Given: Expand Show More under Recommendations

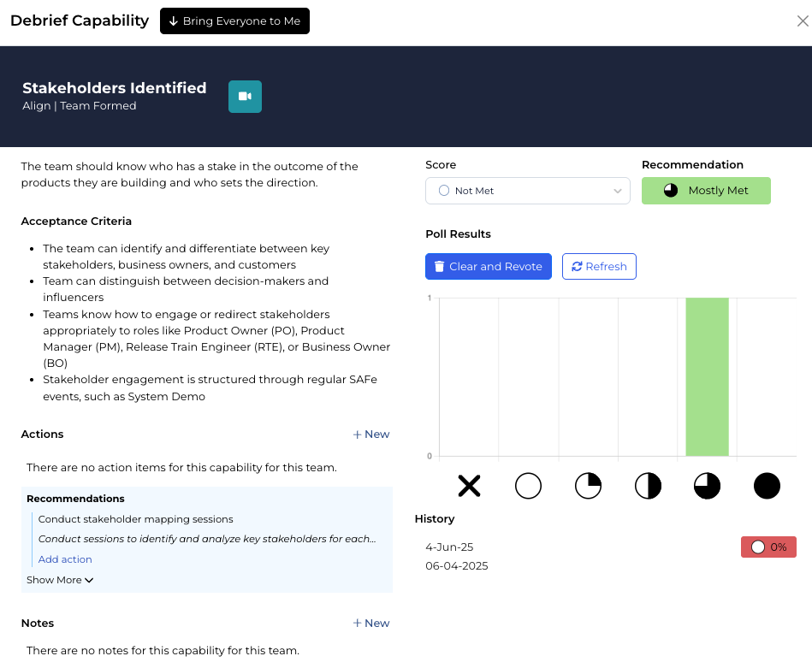Looking at the screenshot, I should point(60,580).
